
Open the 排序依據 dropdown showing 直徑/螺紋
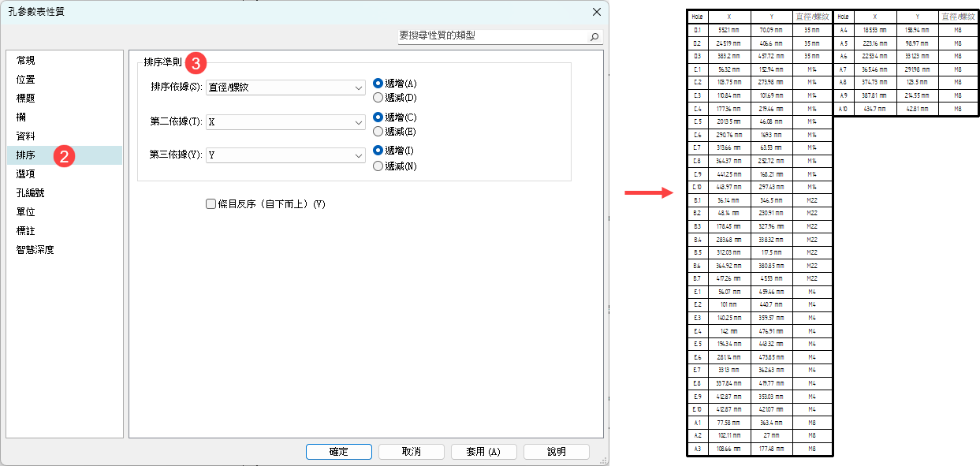coord(284,88)
